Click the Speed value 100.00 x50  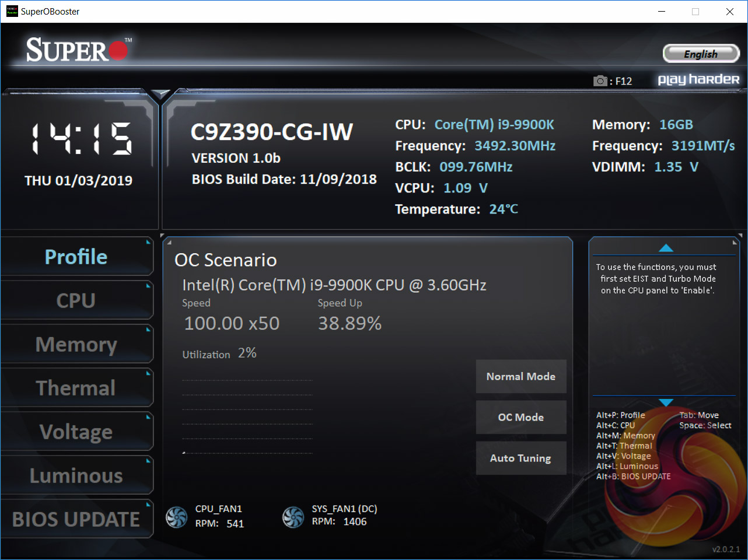(232, 323)
